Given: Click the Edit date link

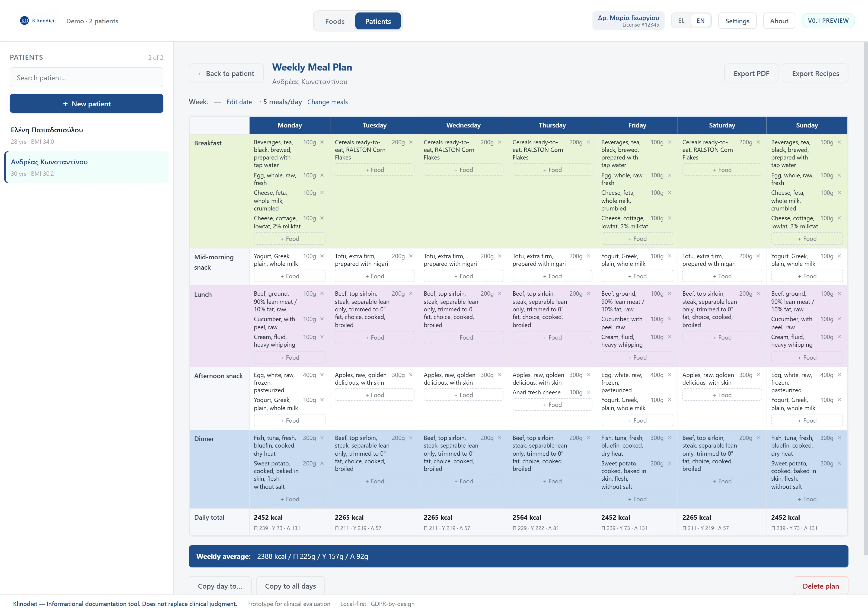Looking at the screenshot, I should pyautogui.click(x=239, y=102).
